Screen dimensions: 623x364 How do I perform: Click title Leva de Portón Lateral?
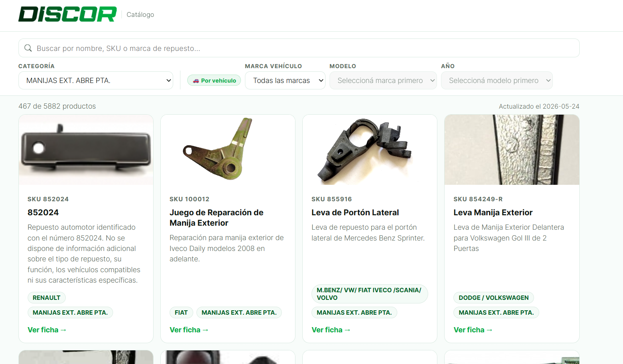point(355,212)
